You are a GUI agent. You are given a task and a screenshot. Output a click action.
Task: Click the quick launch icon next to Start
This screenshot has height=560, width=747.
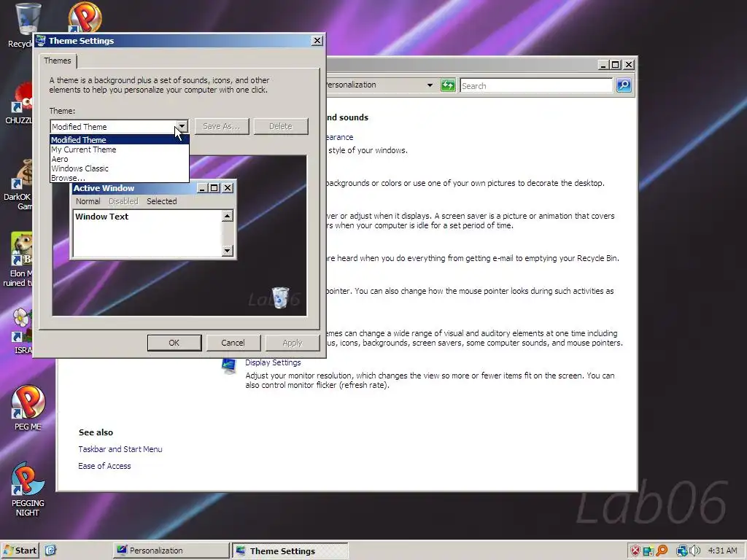point(50,551)
